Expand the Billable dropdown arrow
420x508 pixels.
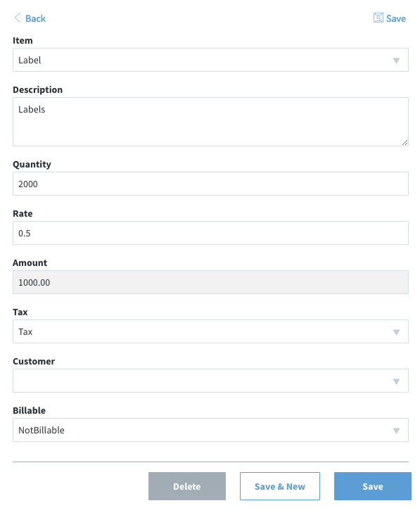[396, 431]
